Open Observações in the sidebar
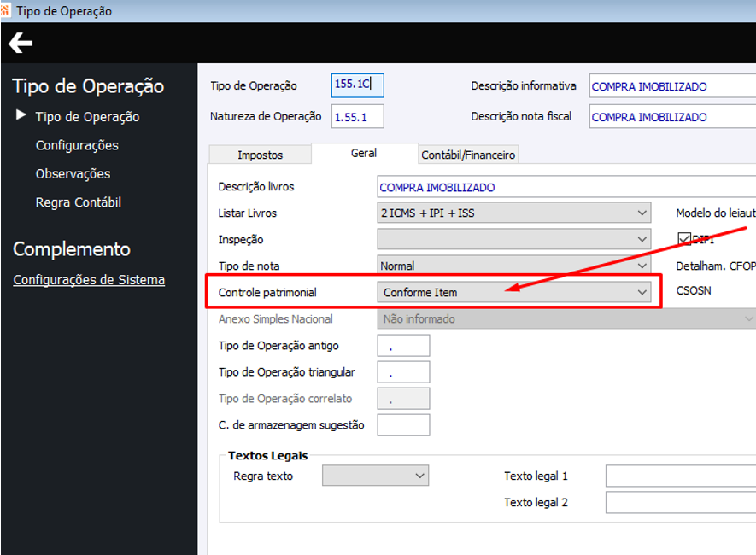The image size is (756, 555). pos(73,174)
